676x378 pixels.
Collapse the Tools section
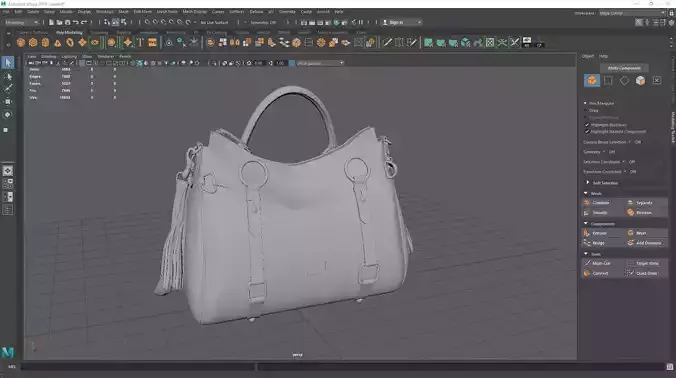(x=586, y=254)
